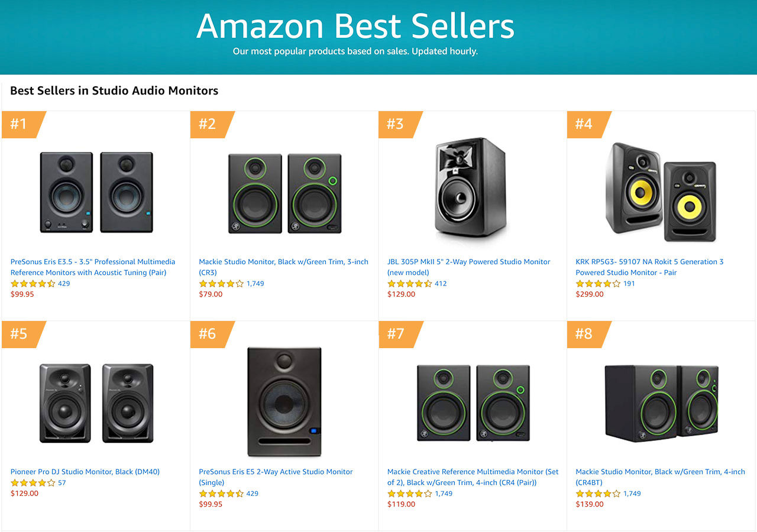Screen dimensions: 757x532
Task: Click Mackie Studio Monitor 4-inch (CR4BT) link
Action: 660,477
